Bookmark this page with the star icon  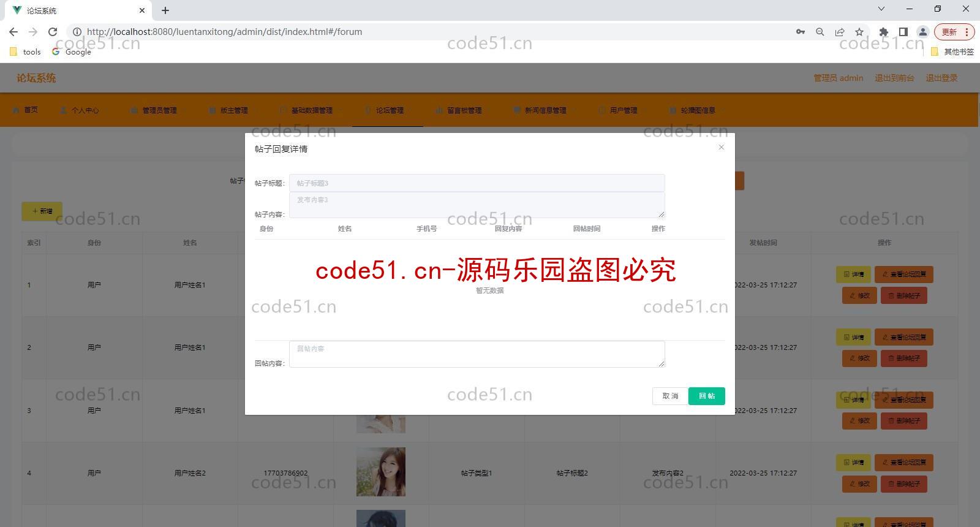859,32
